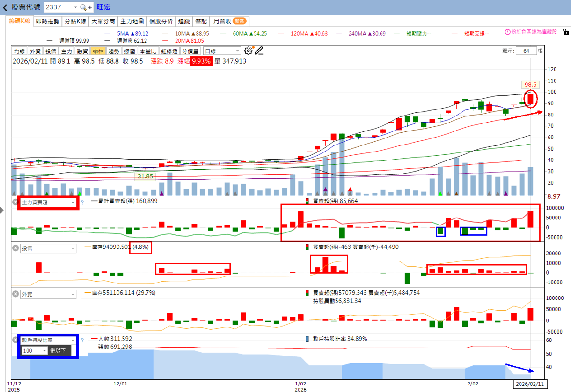Screen dimensions: 571x392
Task: Switch to the 即時走勢 tab
Action: click(x=47, y=21)
